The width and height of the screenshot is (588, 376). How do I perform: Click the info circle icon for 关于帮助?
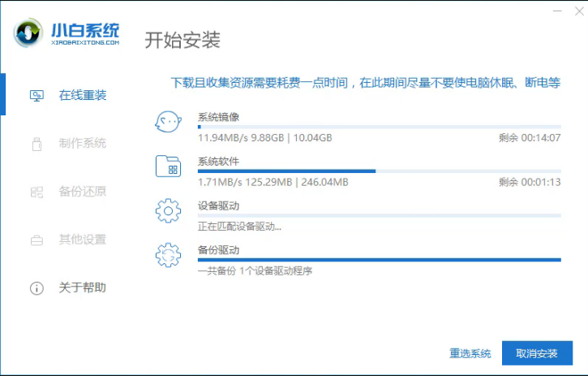pos(36,288)
